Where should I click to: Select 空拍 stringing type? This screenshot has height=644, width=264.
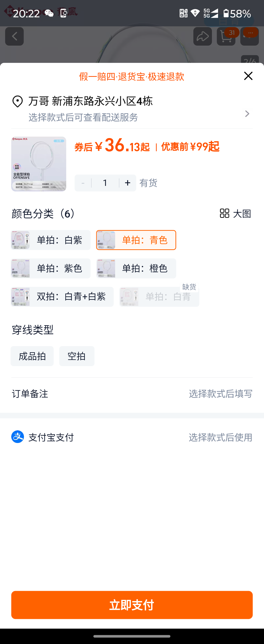[77, 356]
